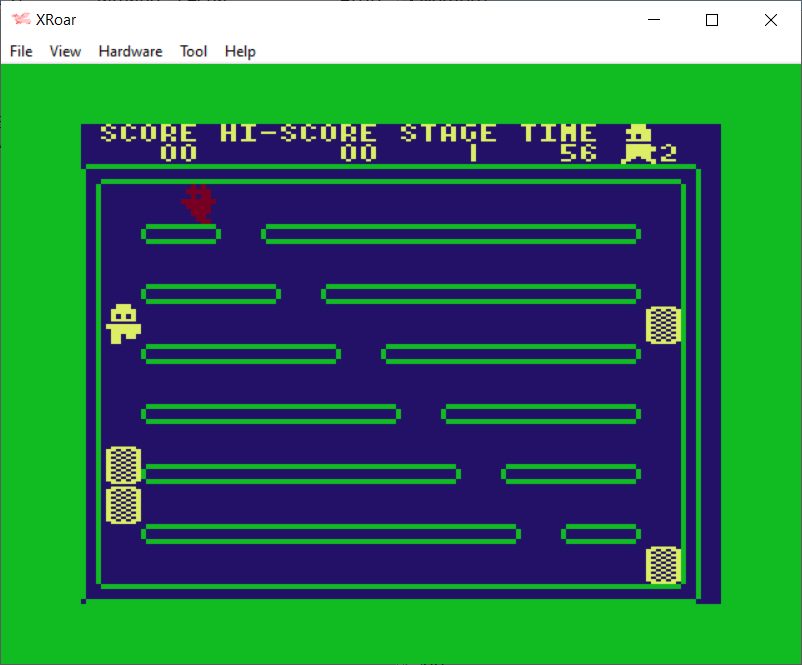Screen dimensions: 802x665
Task: Click the SCORE label in game header
Action: [x=148, y=133]
